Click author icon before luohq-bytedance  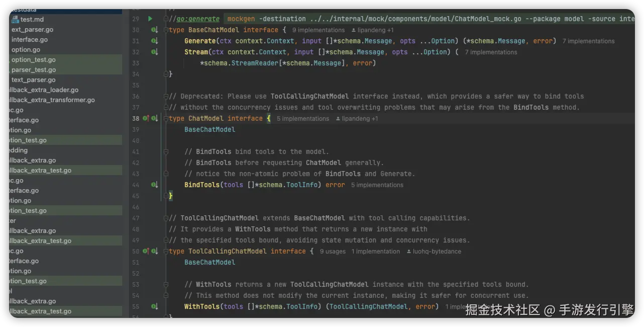coord(409,252)
